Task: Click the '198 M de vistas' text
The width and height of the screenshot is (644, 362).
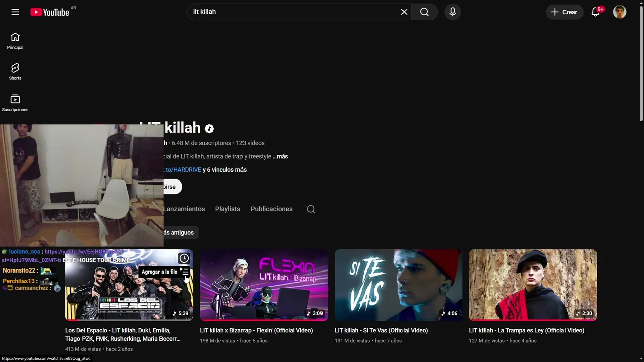Action: (217, 341)
